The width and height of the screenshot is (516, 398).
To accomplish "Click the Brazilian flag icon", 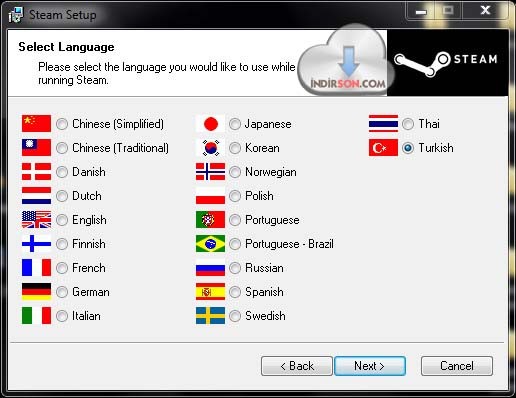I will (210, 244).
